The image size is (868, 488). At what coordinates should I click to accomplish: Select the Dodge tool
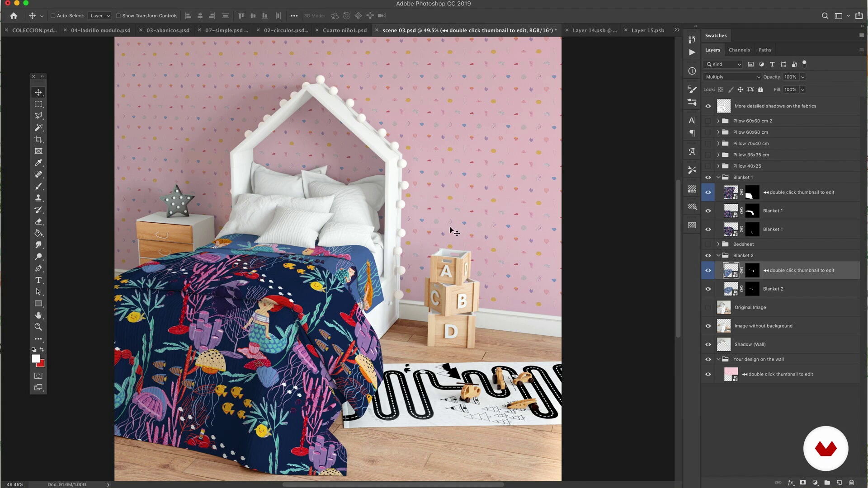38,257
